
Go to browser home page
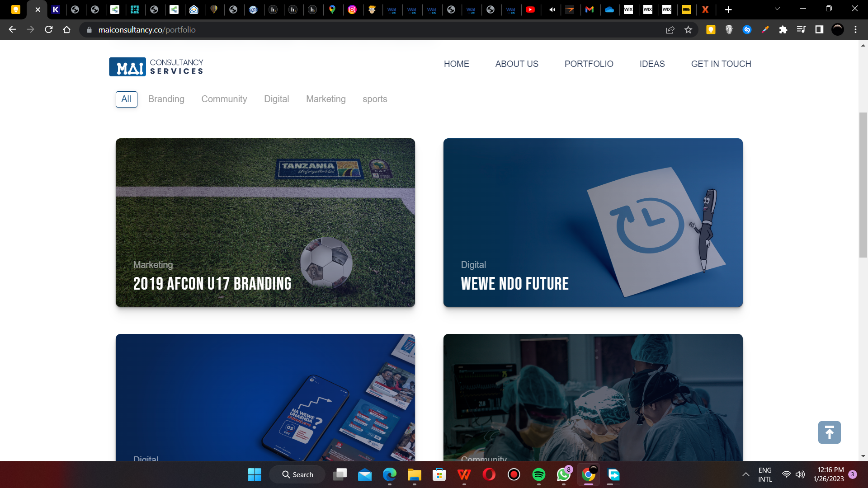point(67,30)
